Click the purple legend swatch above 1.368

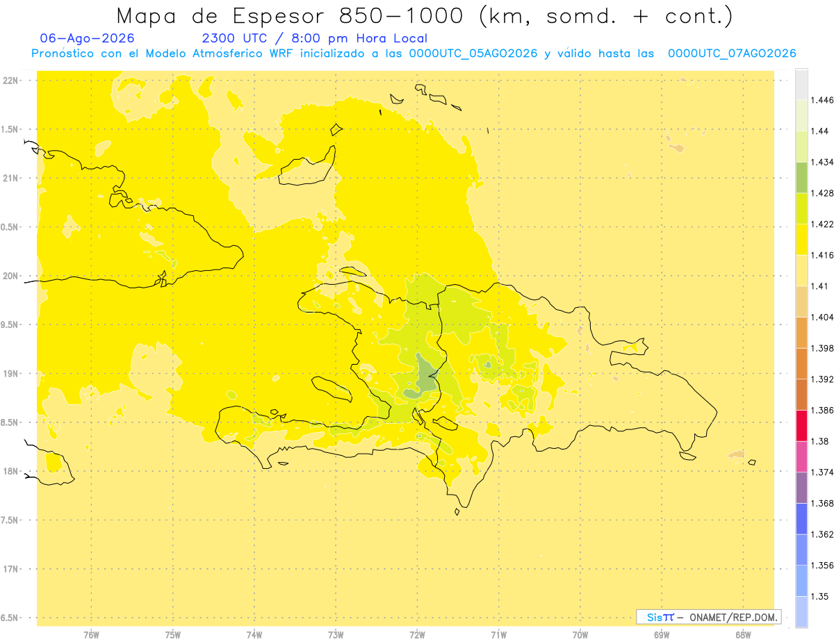801,487
